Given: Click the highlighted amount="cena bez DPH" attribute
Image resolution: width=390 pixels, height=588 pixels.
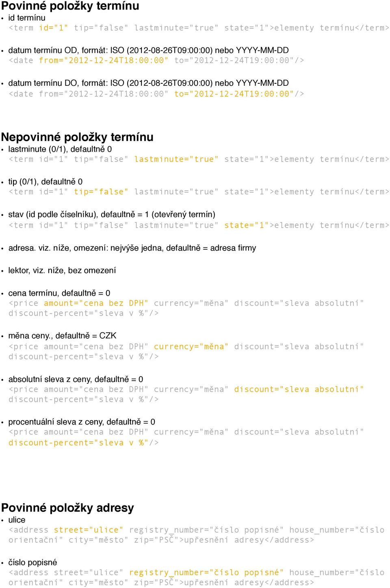Looking at the screenshot, I should [96, 303].
